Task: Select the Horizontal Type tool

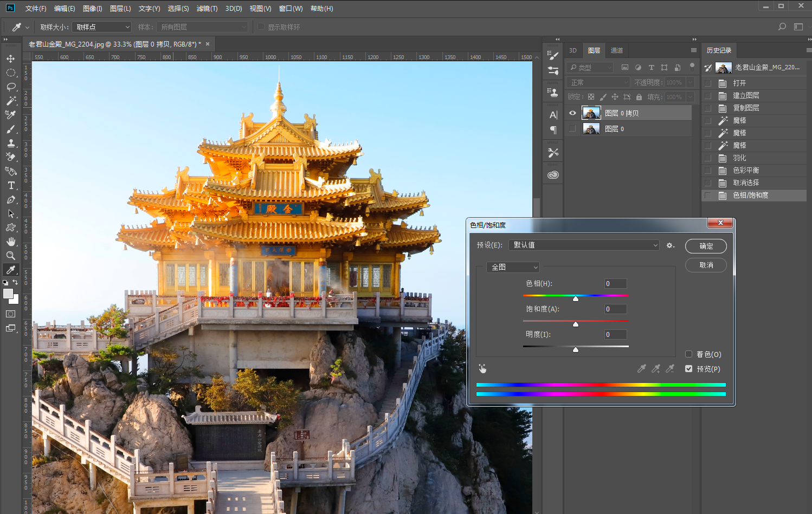Action: click(x=11, y=185)
